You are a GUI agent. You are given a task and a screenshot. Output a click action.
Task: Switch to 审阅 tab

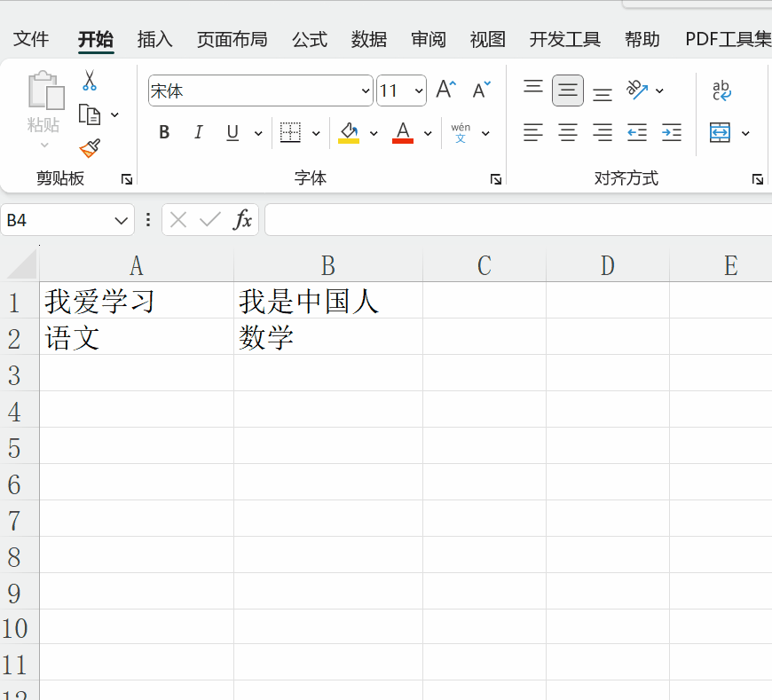pos(429,39)
